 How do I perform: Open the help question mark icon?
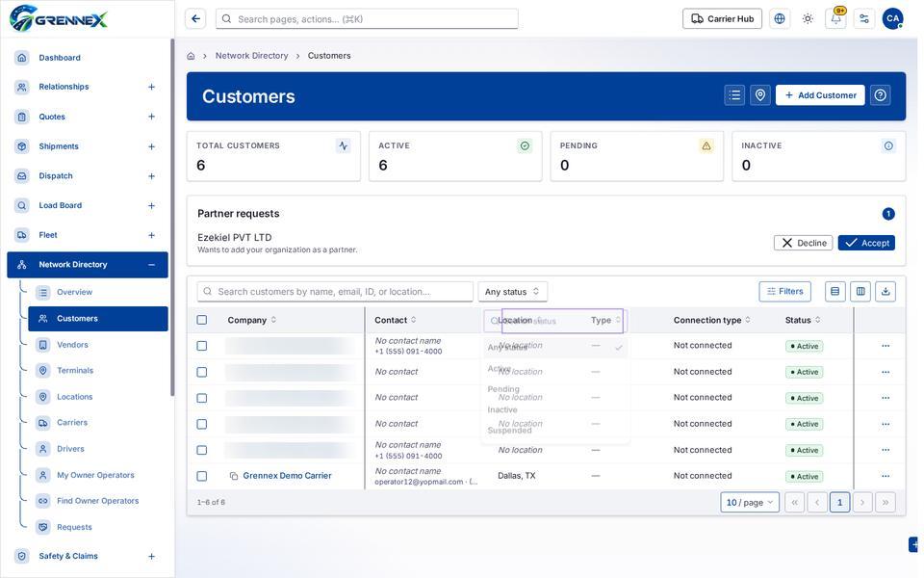coord(881,95)
